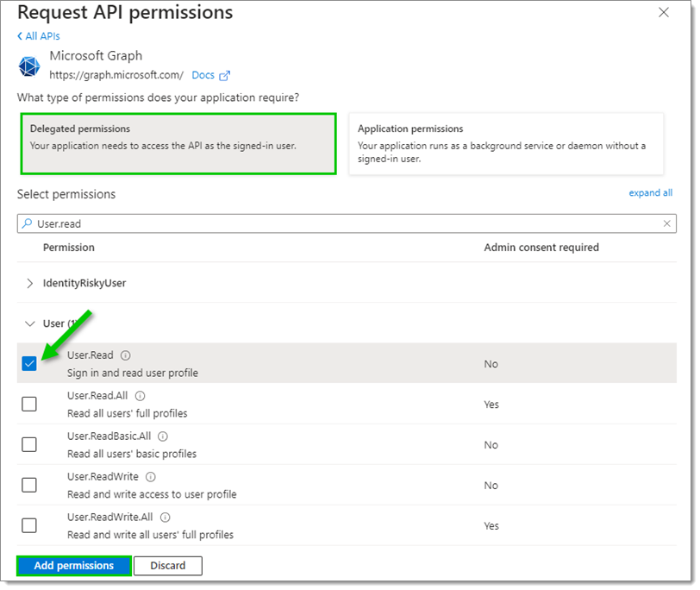Viewport: 700px width, 590px height.
Task: Click the Microsoft Graph logo icon
Action: coord(29,66)
